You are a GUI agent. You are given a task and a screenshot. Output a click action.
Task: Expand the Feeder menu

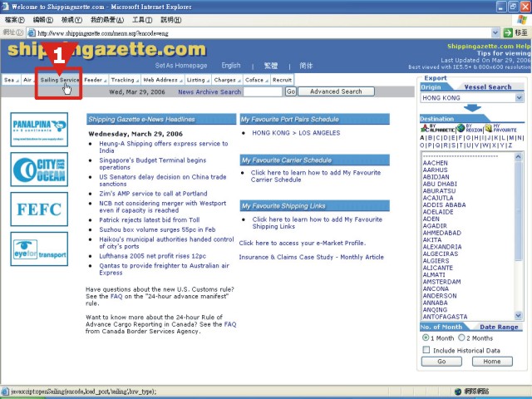click(x=96, y=80)
